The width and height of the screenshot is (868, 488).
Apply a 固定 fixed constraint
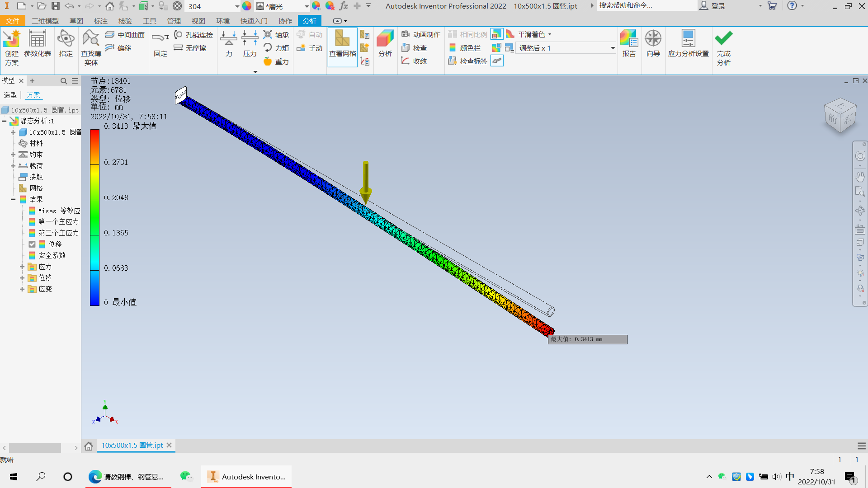click(160, 44)
